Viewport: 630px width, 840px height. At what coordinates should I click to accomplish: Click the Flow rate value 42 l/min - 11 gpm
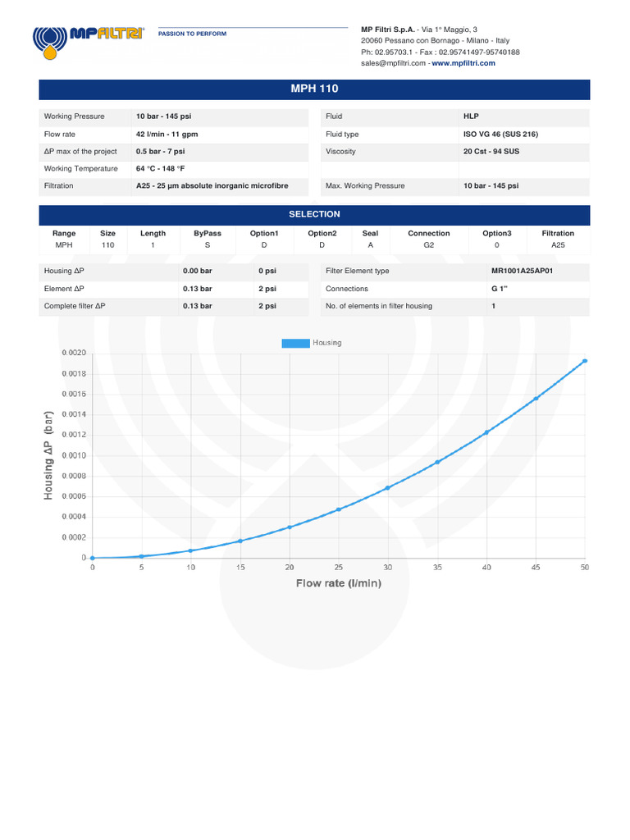pyautogui.click(x=167, y=135)
